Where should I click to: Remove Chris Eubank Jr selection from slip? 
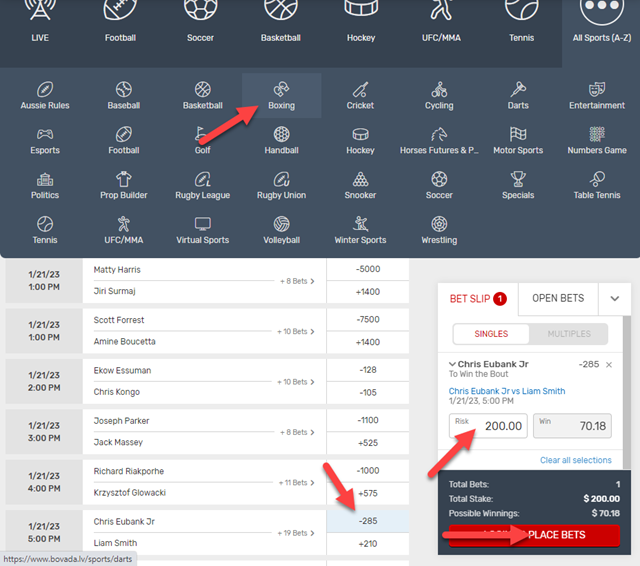[609, 365]
